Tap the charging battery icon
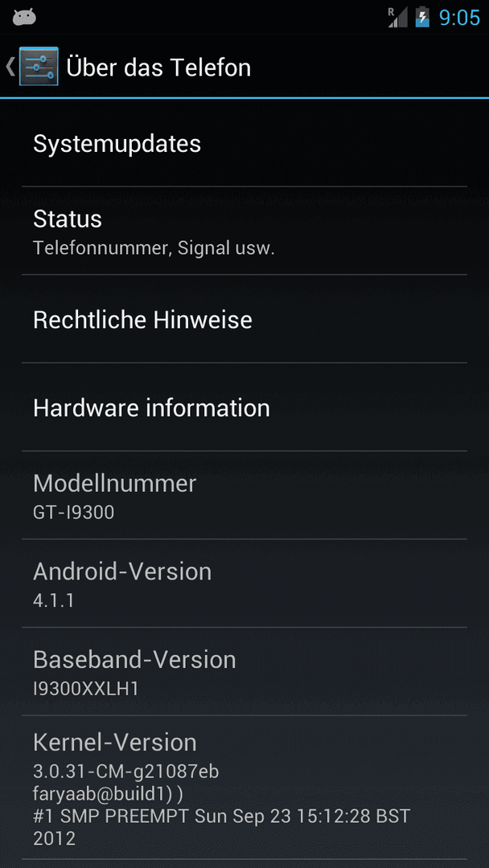The image size is (489, 868). click(422, 17)
